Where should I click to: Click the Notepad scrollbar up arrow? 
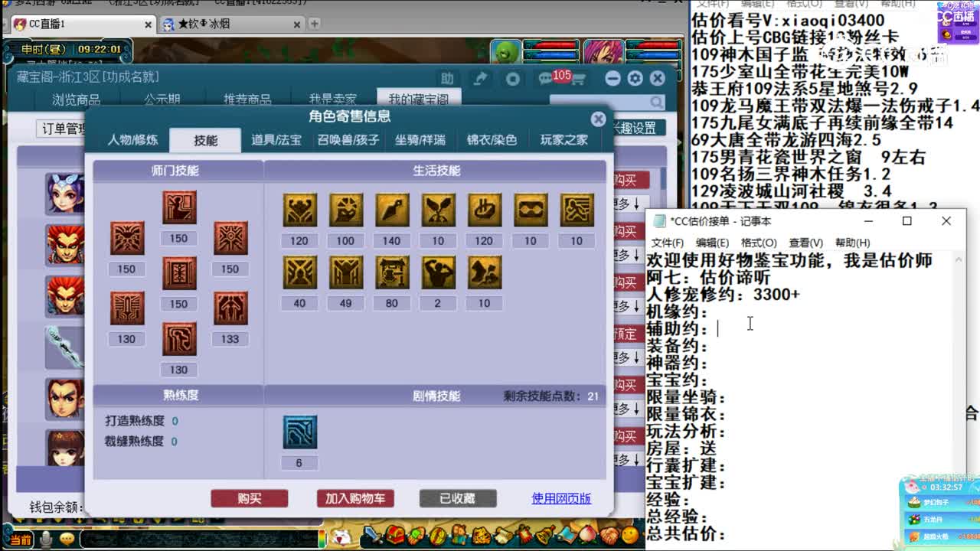[x=959, y=259]
